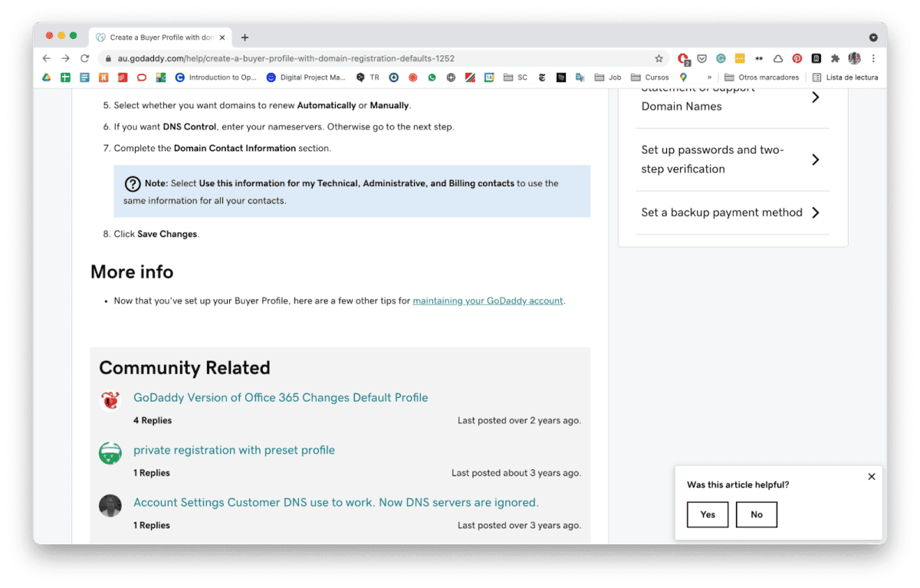
Task: Click the Grammarly extension icon
Action: (x=721, y=58)
